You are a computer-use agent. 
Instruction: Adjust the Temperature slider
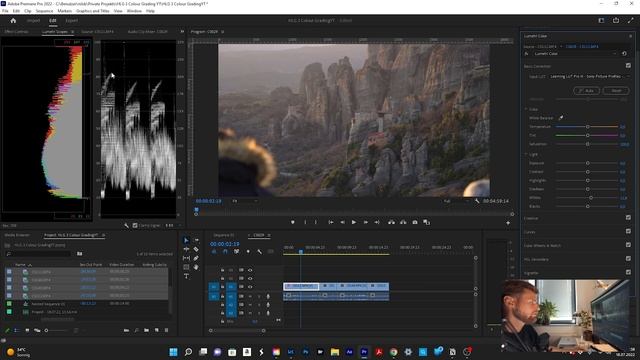pyautogui.click(x=587, y=127)
